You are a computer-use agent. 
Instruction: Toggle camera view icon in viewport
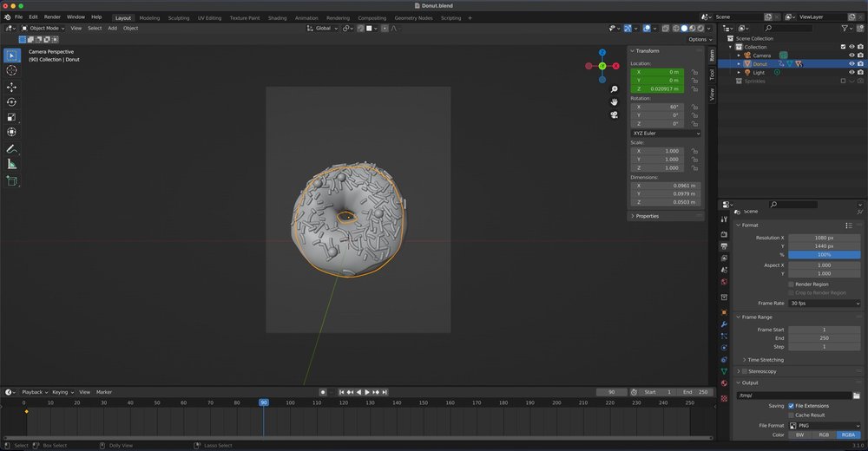point(614,115)
